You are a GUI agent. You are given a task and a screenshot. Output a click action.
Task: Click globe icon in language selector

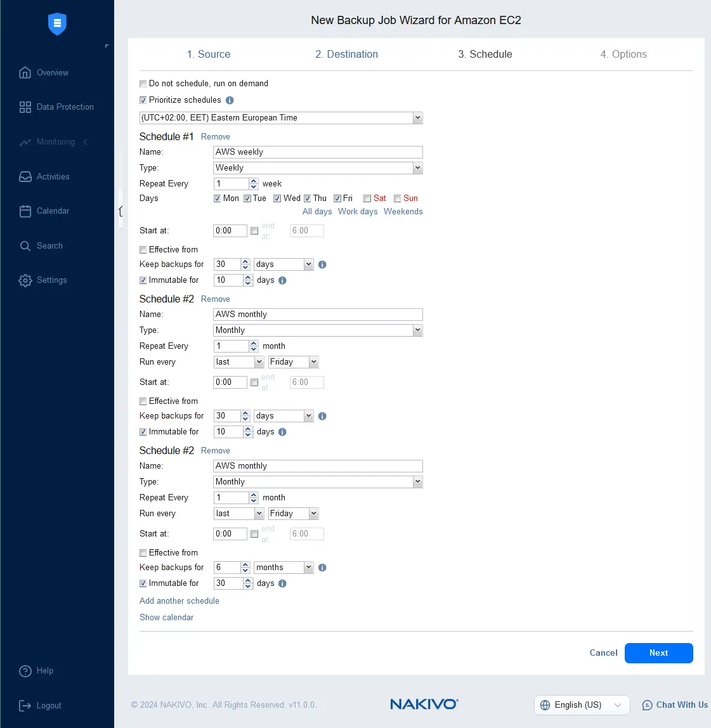pos(545,705)
